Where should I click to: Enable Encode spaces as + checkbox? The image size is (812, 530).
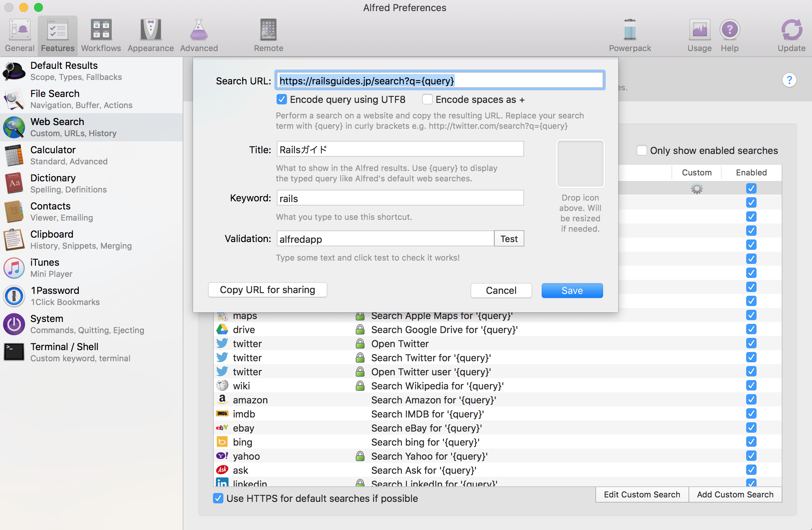pos(427,100)
